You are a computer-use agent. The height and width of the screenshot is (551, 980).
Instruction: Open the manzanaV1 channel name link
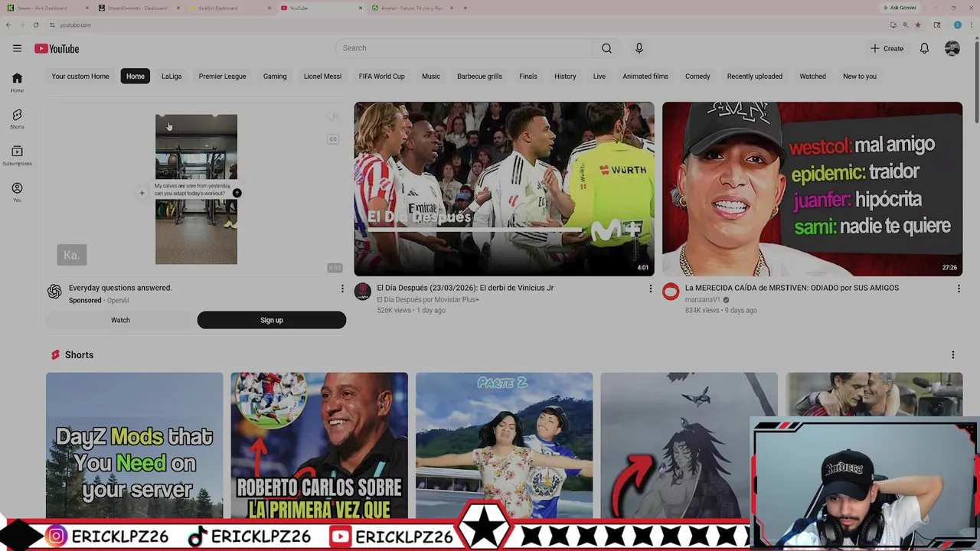pos(702,300)
